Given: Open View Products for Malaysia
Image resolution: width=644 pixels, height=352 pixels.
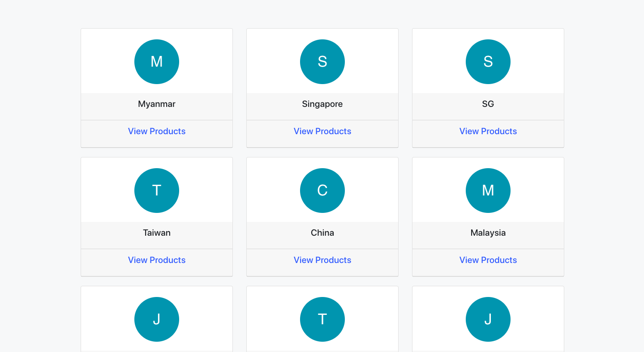Looking at the screenshot, I should (x=488, y=260).
